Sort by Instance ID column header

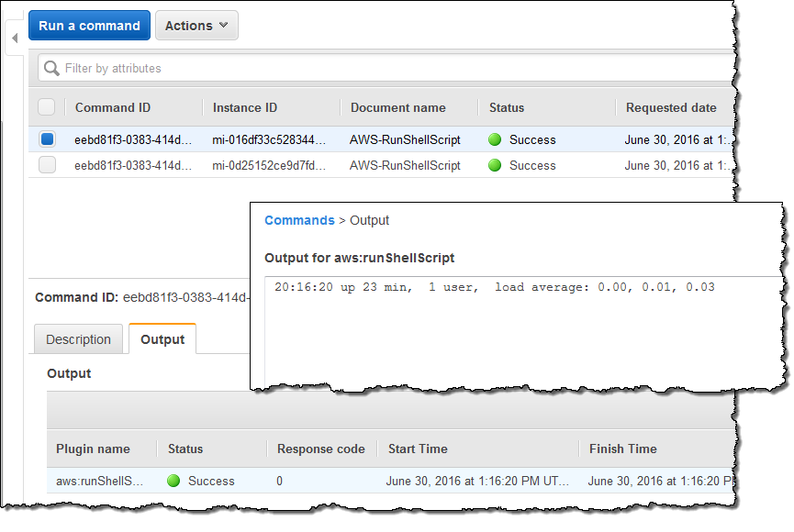[x=245, y=107]
